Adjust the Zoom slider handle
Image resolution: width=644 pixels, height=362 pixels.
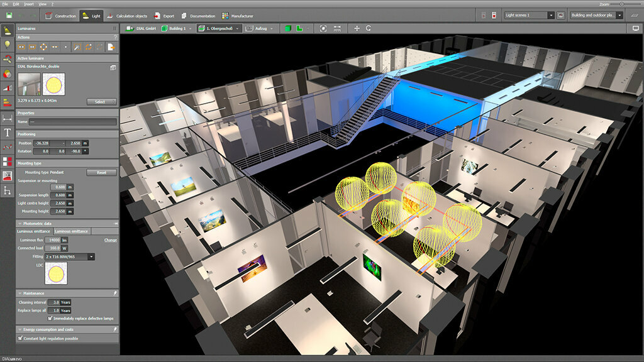[x=622, y=4]
